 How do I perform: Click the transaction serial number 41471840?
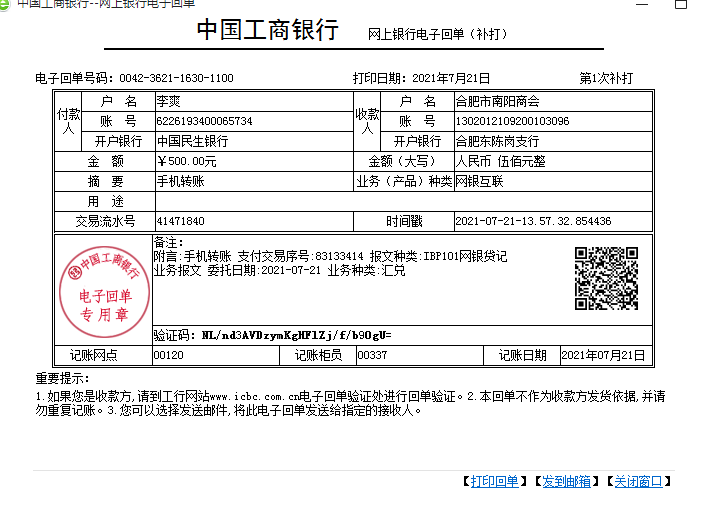tap(181, 221)
